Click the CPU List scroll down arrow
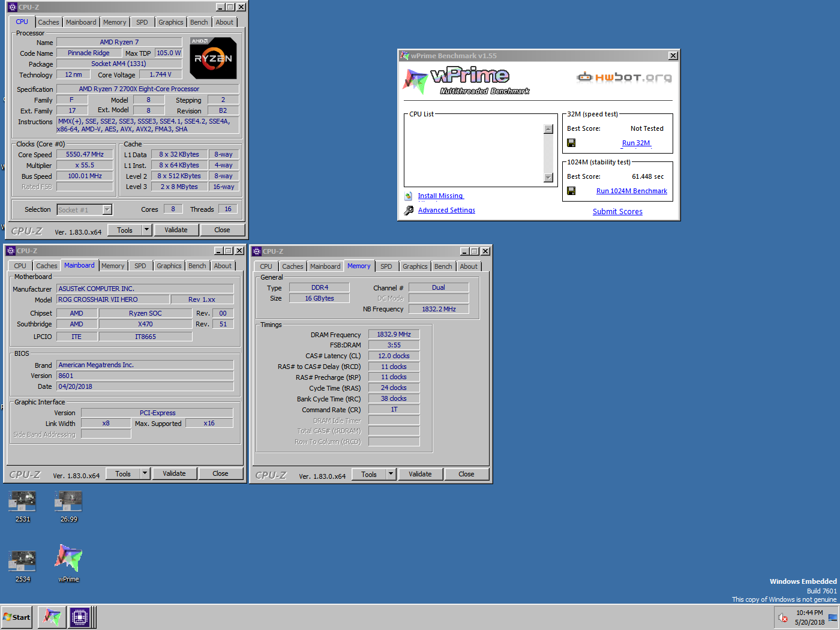 (x=548, y=177)
